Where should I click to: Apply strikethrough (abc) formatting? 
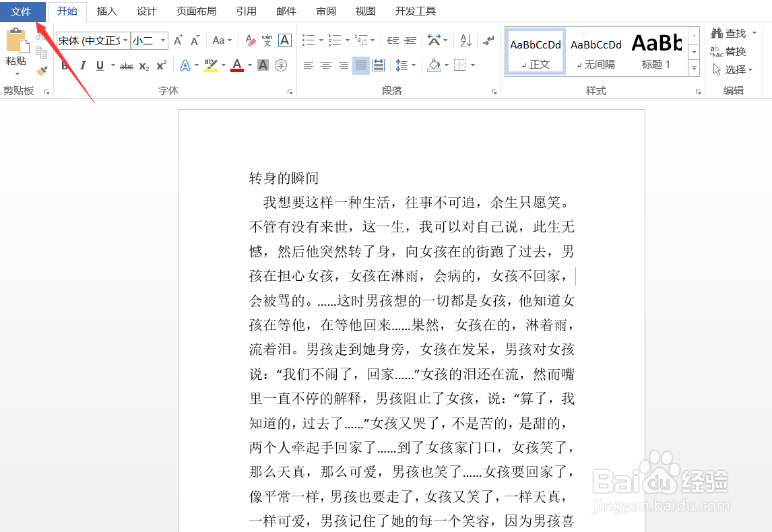tap(127, 65)
